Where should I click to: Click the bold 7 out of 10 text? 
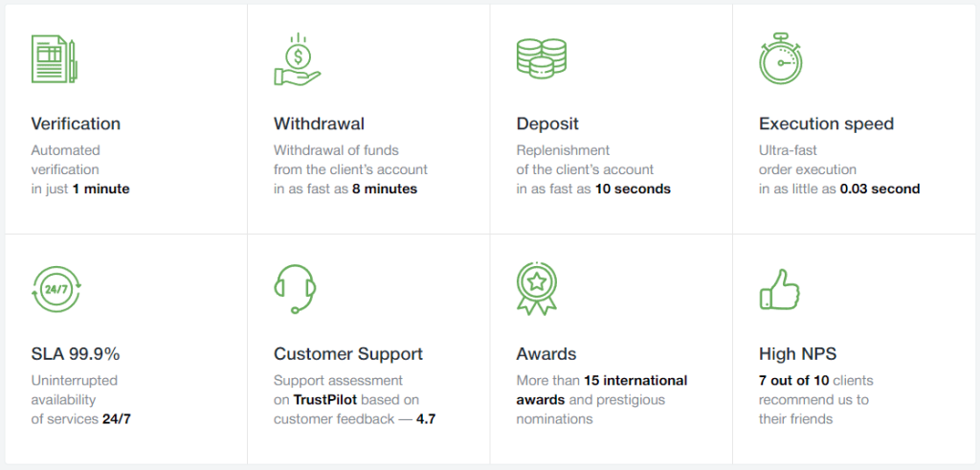[793, 381]
